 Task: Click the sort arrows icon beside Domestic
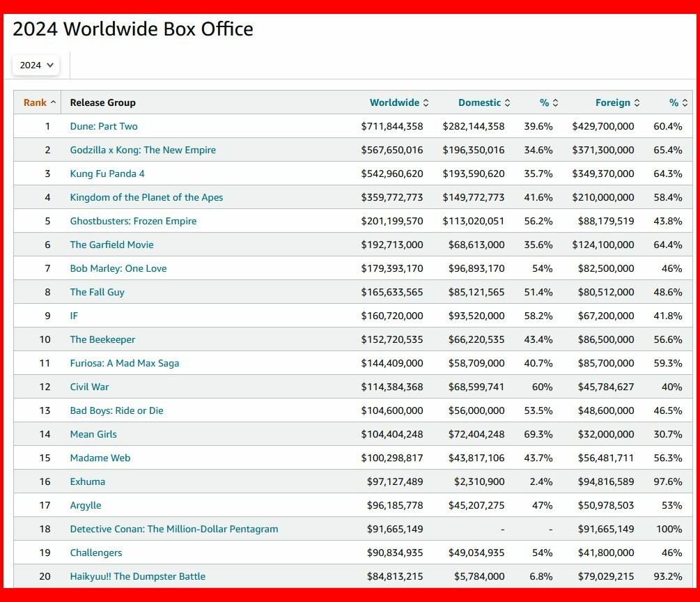(x=507, y=102)
